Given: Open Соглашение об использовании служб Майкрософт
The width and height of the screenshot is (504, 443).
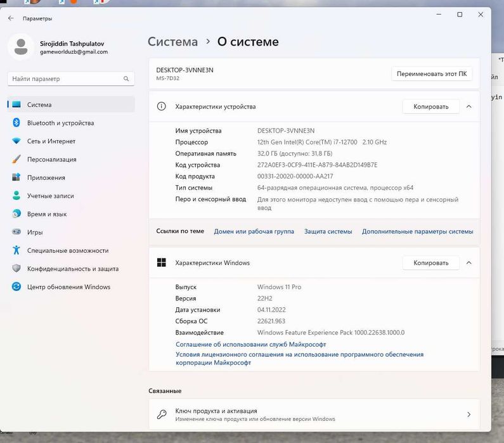Looking at the screenshot, I should tap(250, 344).
